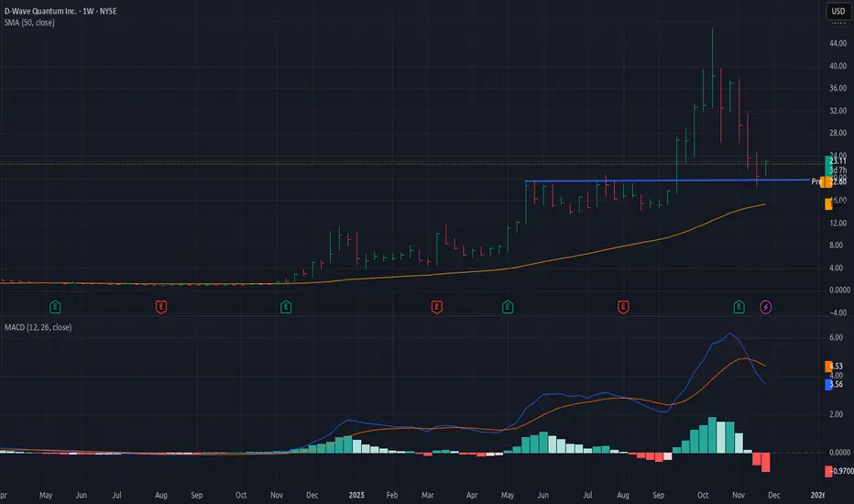
Task: Select the SMA (50, close) indicator legend
Action: tap(29, 22)
